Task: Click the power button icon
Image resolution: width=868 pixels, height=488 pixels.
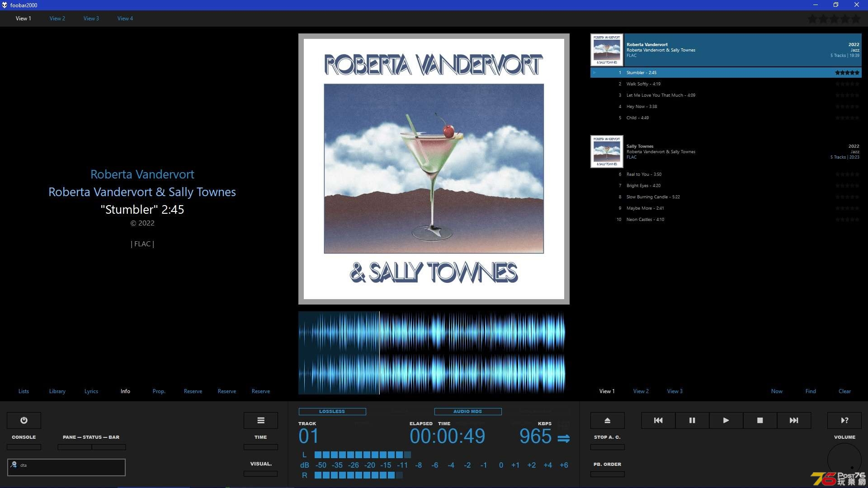Action: pos(24,420)
